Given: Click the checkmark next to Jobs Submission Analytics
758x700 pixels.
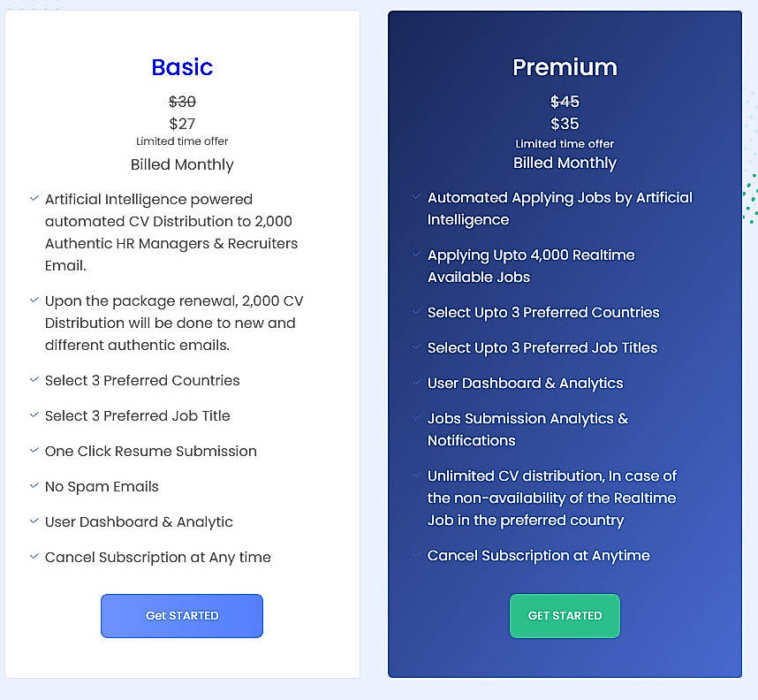Looking at the screenshot, I should pyautogui.click(x=415, y=418).
